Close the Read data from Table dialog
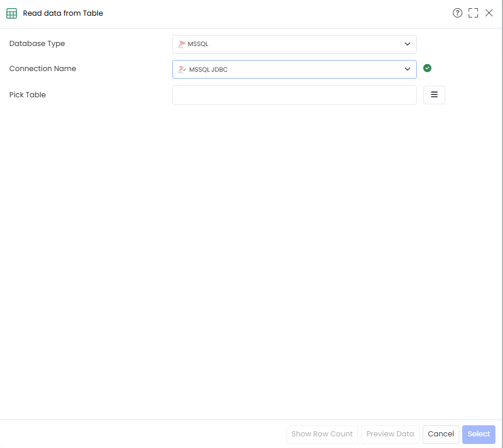Image resolution: width=503 pixels, height=448 pixels. click(488, 13)
